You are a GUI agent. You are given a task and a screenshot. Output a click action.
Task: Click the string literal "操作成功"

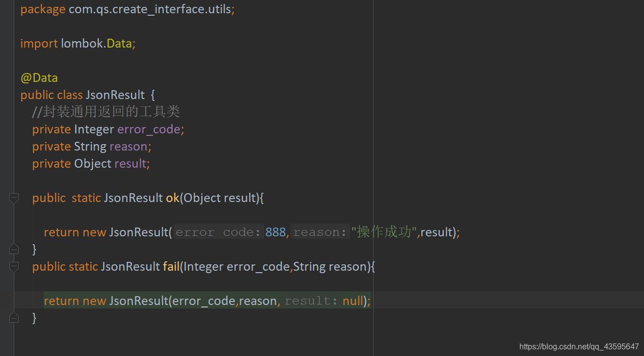tap(384, 232)
